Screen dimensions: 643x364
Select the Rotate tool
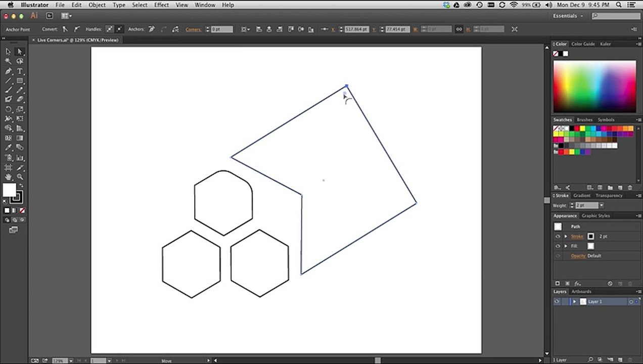point(8,109)
